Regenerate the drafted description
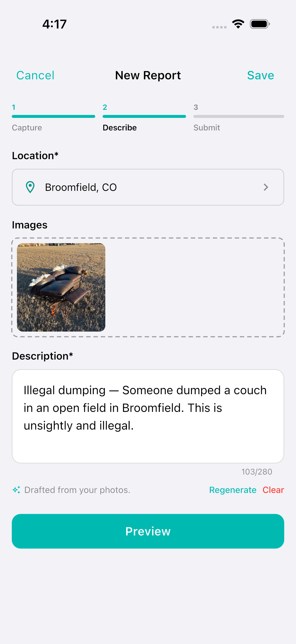 click(232, 490)
